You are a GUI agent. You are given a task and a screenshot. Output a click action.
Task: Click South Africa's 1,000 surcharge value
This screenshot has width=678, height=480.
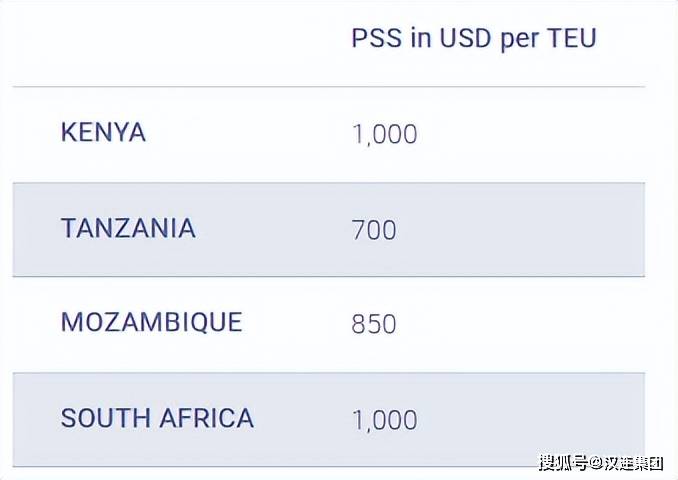(x=385, y=420)
